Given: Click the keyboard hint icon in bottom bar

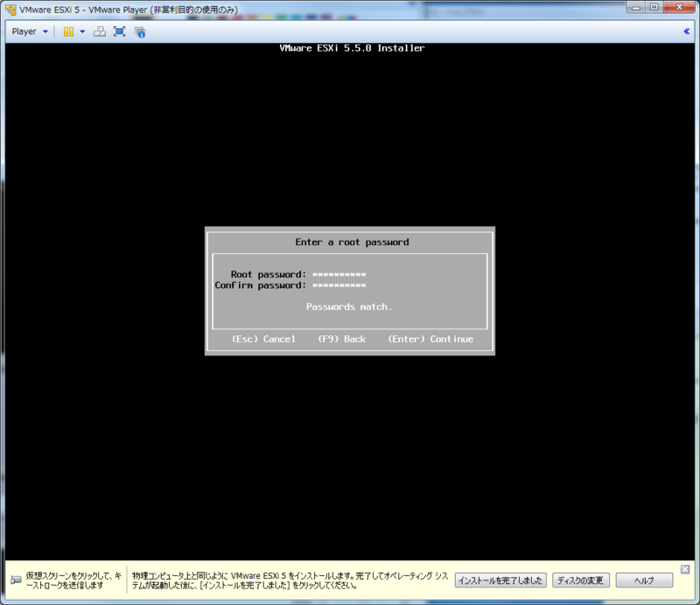Looking at the screenshot, I should [16, 580].
